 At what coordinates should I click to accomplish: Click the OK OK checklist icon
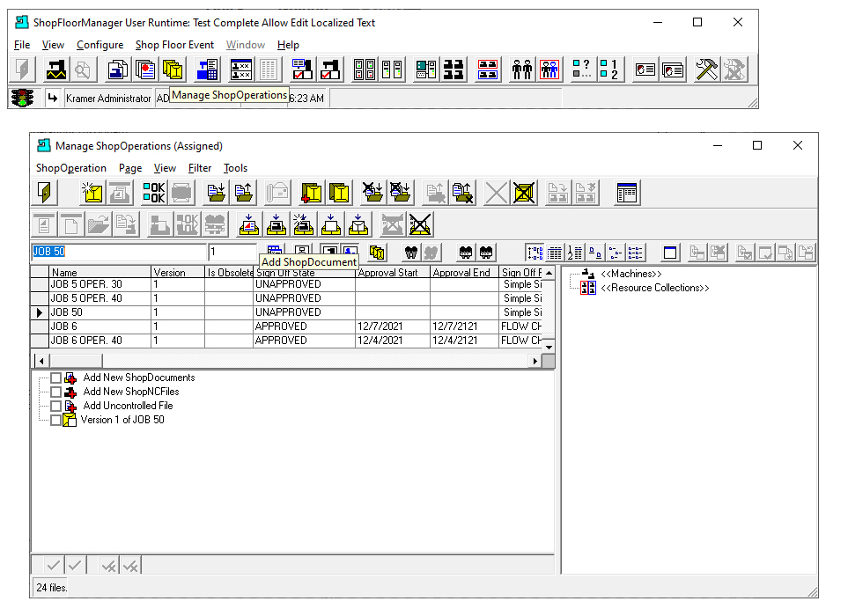tap(154, 193)
